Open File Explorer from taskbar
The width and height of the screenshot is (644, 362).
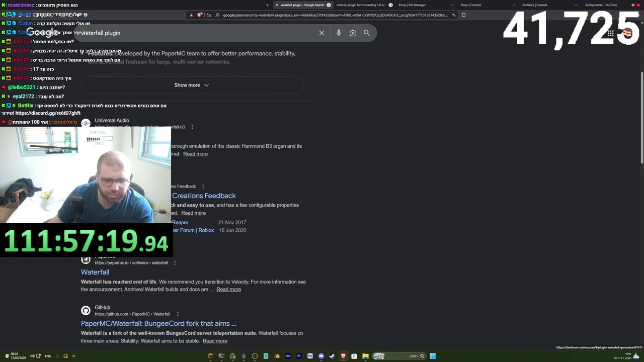(365, 356)
